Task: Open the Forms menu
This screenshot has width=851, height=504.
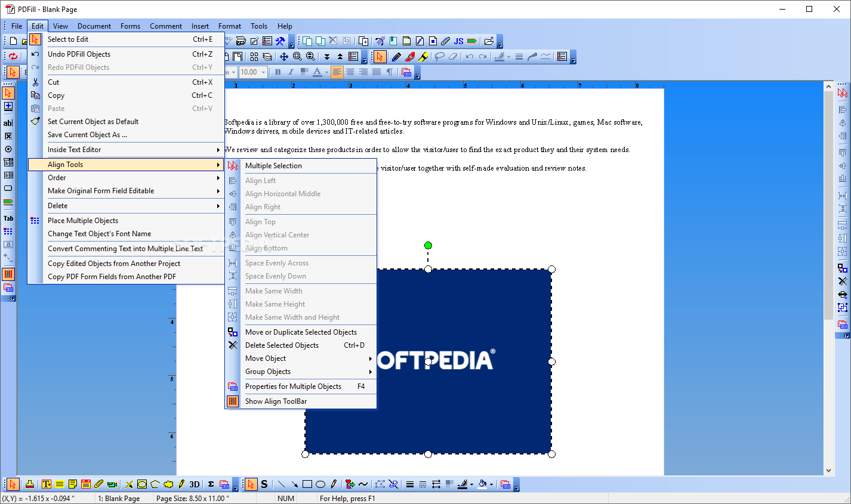Action: [x=130, y=26]
